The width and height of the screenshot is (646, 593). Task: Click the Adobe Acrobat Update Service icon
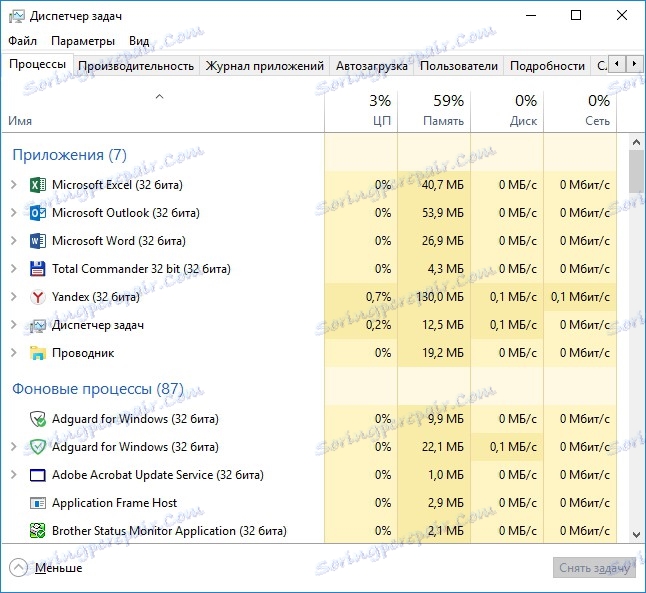point(38,475)
